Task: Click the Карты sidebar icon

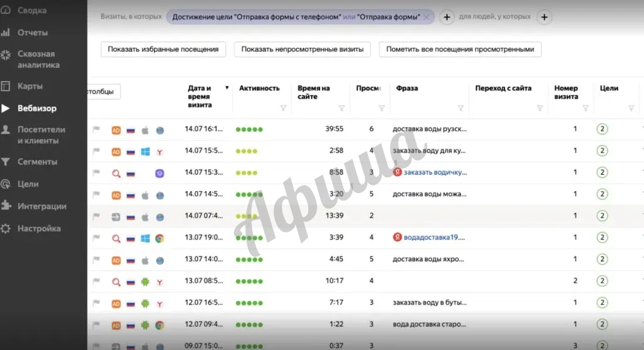Action: pos(6,86)
